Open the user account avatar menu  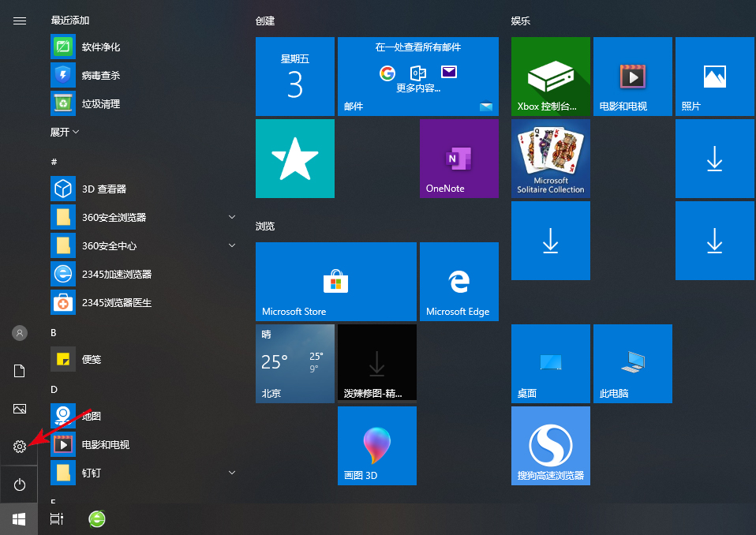(19, 332)
